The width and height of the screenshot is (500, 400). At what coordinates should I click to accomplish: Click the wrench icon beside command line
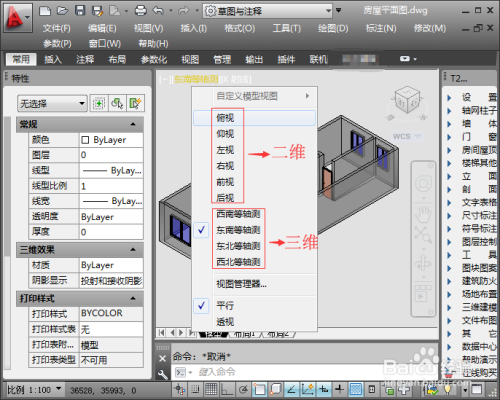pyautogui.click(x=162, y=374)
